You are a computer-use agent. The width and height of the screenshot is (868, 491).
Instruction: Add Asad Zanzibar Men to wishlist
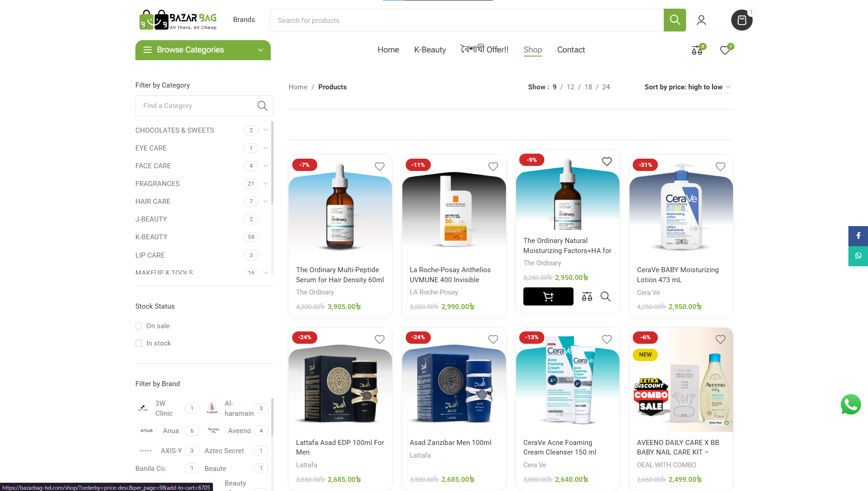point(493,340)
